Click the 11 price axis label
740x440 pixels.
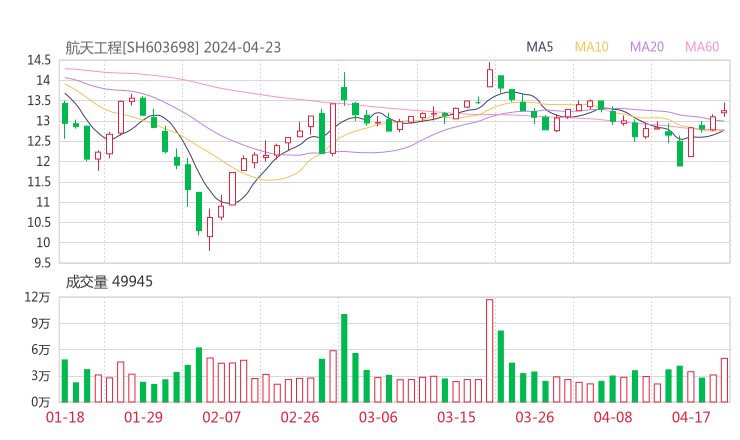point(43,202)
